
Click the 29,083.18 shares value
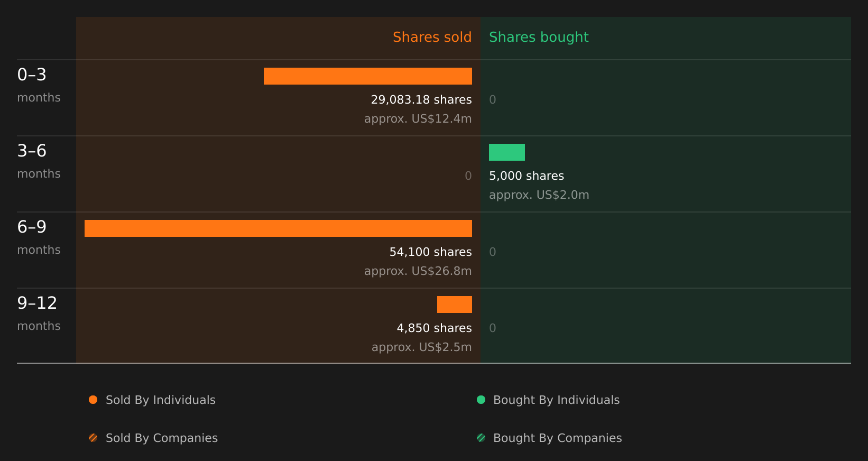[421, 100]
